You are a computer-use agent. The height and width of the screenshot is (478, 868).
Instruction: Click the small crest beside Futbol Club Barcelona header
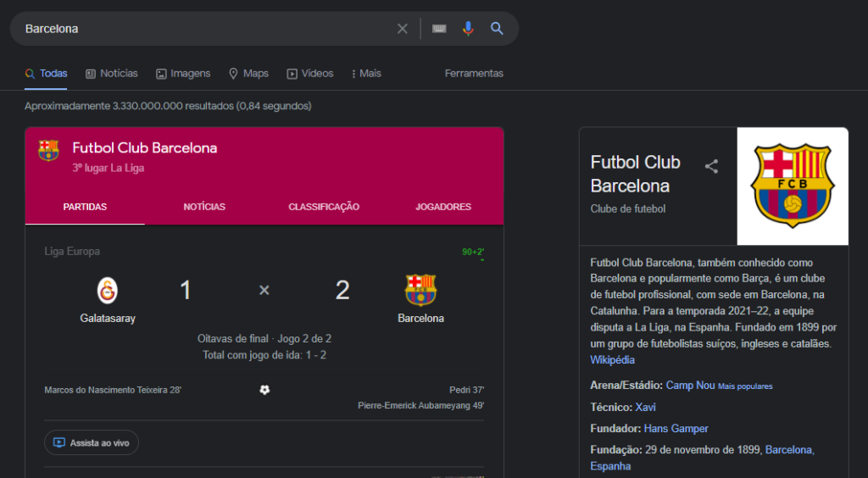(48, 150)
